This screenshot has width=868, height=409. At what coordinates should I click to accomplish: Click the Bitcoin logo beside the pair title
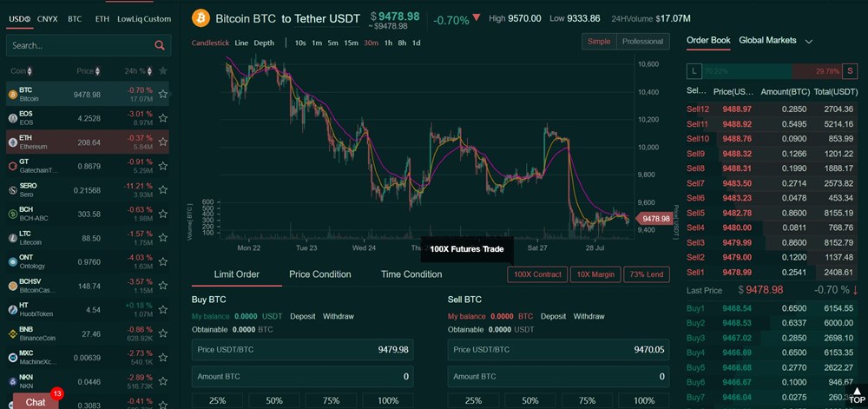[x=201, y=17]
